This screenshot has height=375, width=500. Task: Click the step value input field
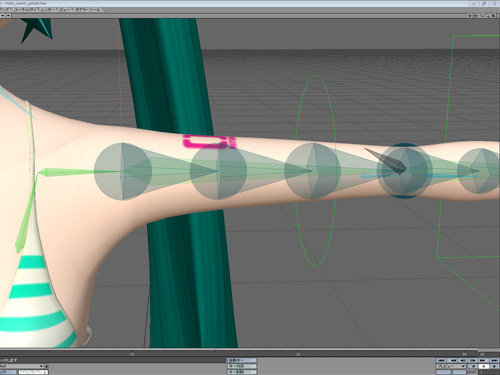(489, 372)
